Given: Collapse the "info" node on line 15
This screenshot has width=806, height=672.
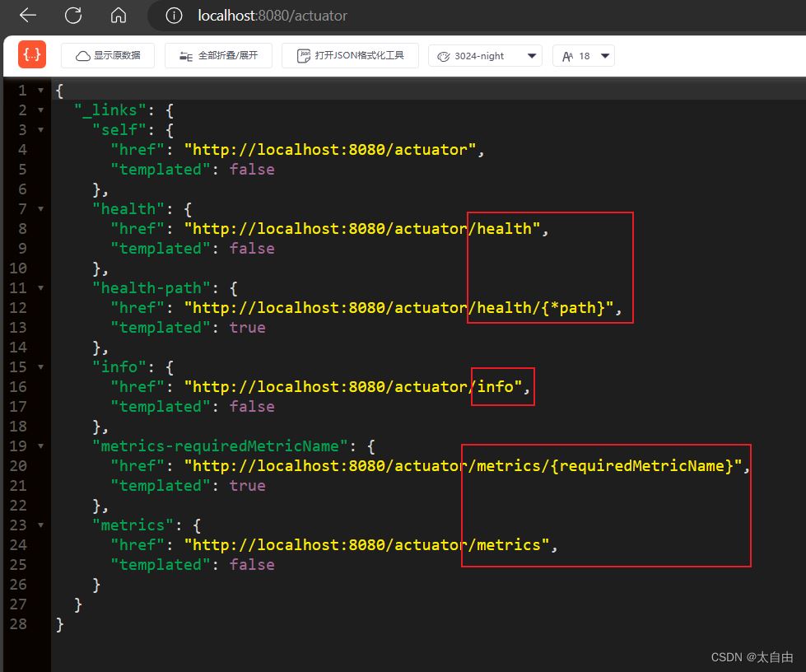Looking at the screenshot, I should [40, 367].
